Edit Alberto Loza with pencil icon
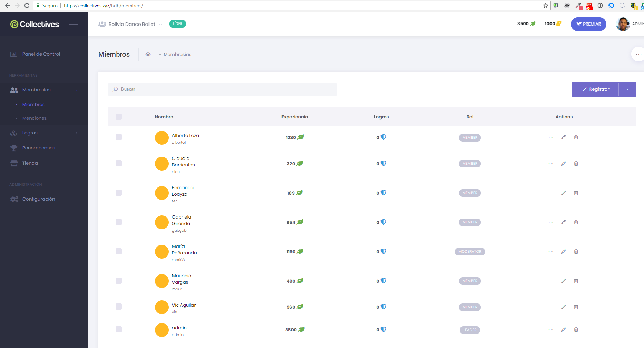 point(563,137)
